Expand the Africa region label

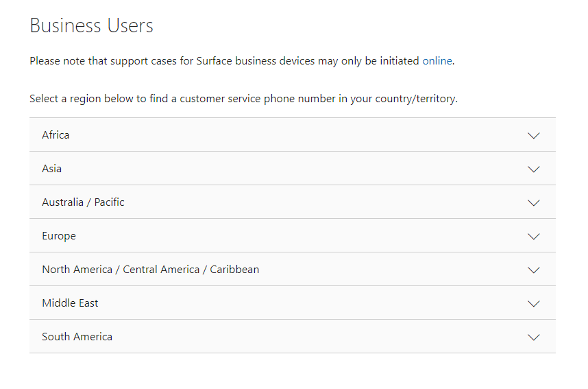(x=56, y=135)
